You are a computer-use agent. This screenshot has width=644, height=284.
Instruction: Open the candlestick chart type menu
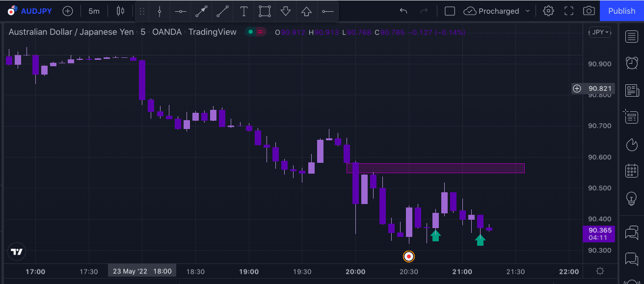[x=120, y=10]
